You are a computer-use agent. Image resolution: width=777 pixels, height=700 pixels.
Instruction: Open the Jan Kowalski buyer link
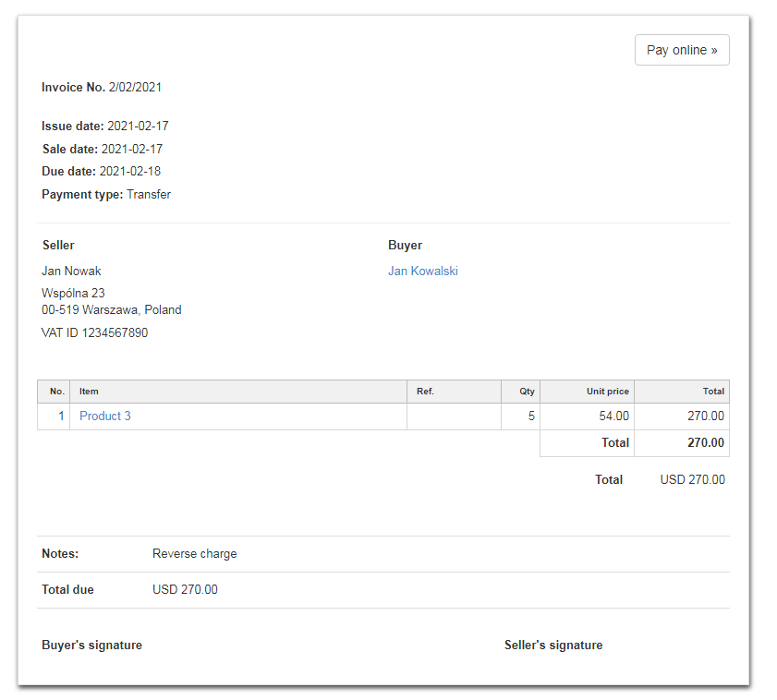pyautogui.click(x=422, y=271)
